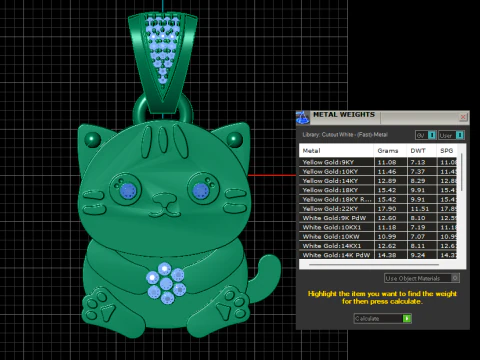Screen dimensions: 480x360
Task: Toggle the GV library switch
Action: [x=426, y=135]
